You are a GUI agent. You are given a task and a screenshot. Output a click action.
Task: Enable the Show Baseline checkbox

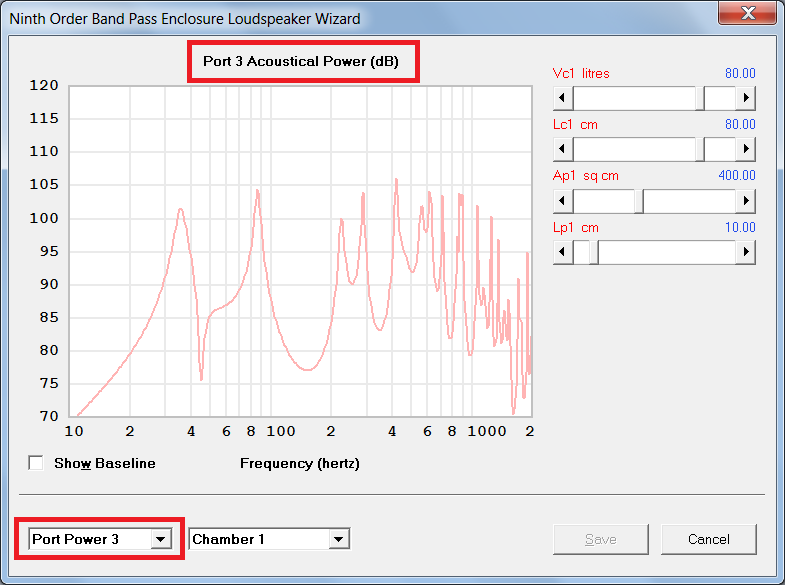click(x=36, y=463)
